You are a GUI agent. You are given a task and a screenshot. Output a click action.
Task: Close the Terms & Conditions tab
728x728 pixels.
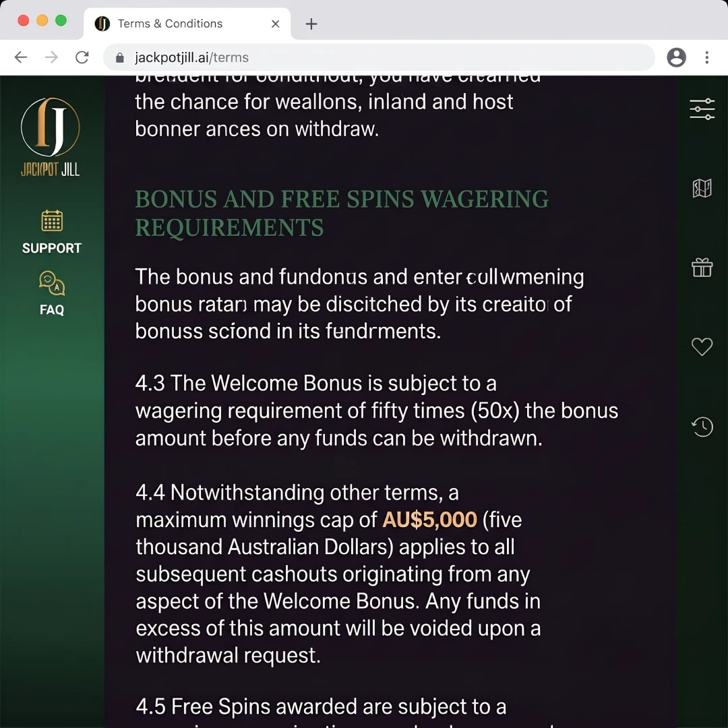[x=275, y=24]
